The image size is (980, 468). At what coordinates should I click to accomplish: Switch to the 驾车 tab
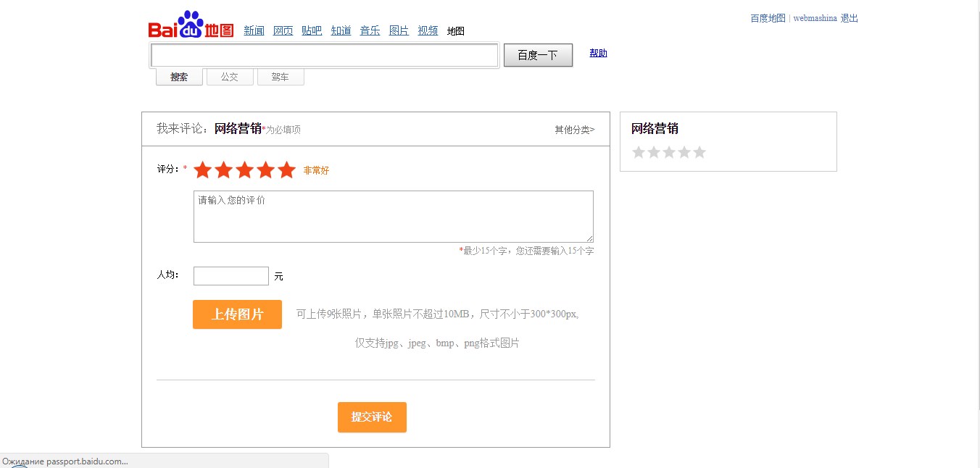click(281, 77)
